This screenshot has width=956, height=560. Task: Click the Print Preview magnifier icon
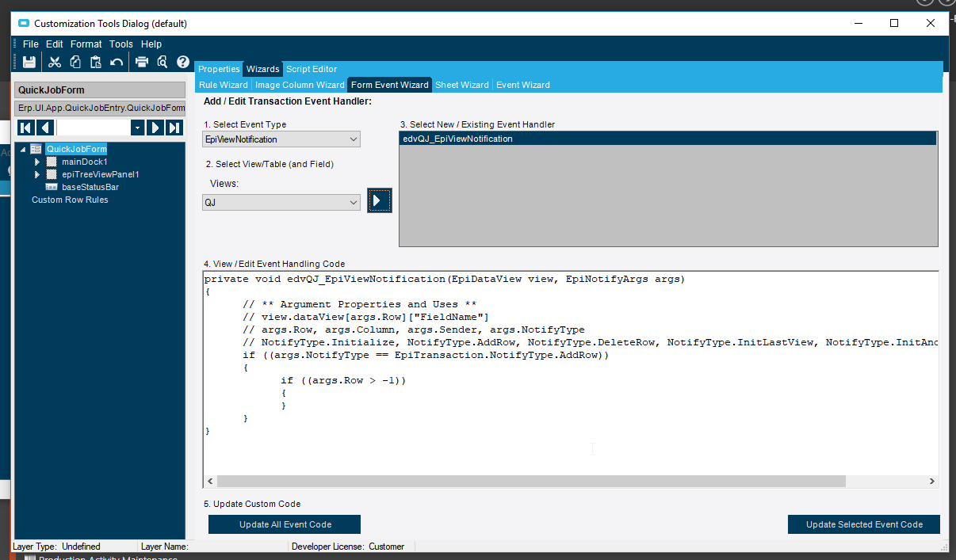[x=163, y=62]
